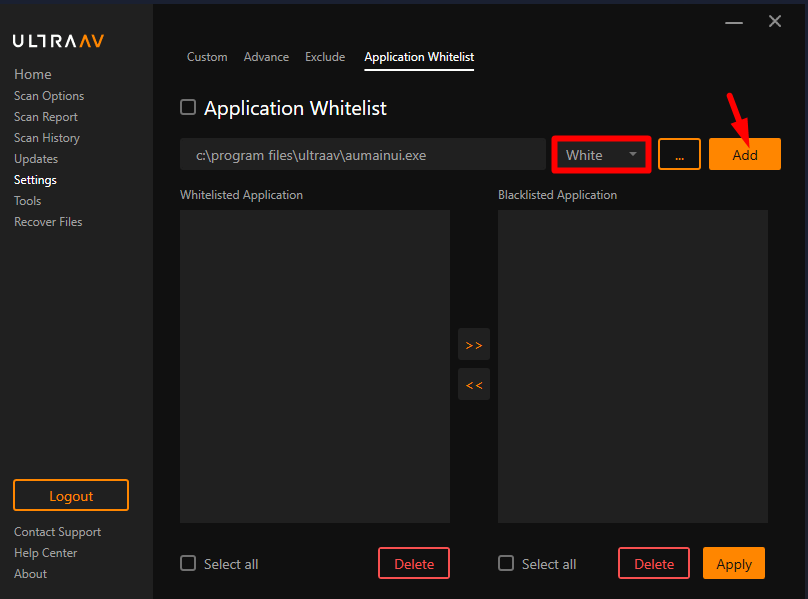808x599 pixels.
Task: Check Select all under Blacklisted Application
Action: (x=506, y=563)
